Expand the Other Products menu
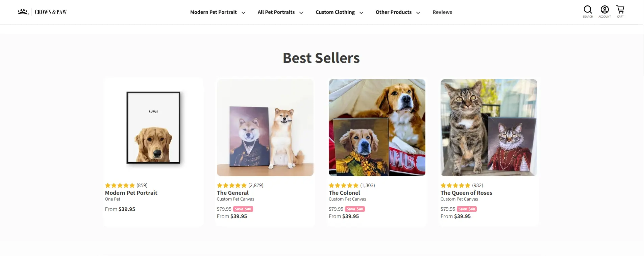 point(398,12)
